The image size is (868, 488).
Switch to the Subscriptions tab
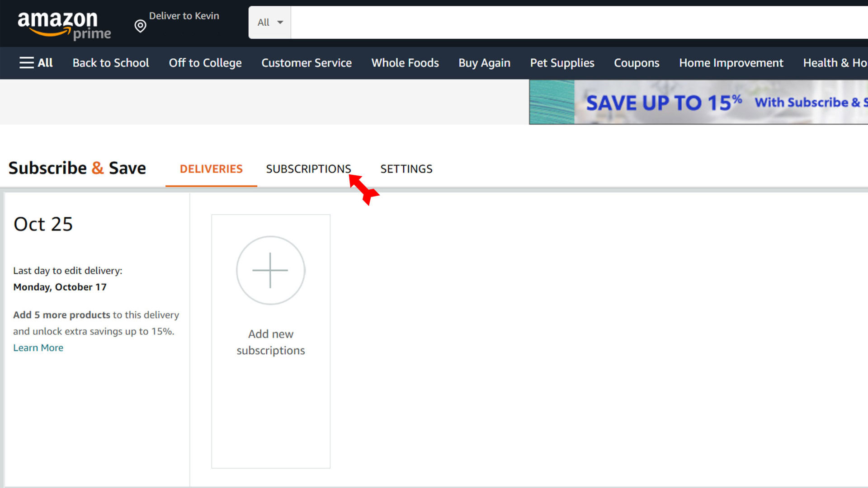[308, 169]
